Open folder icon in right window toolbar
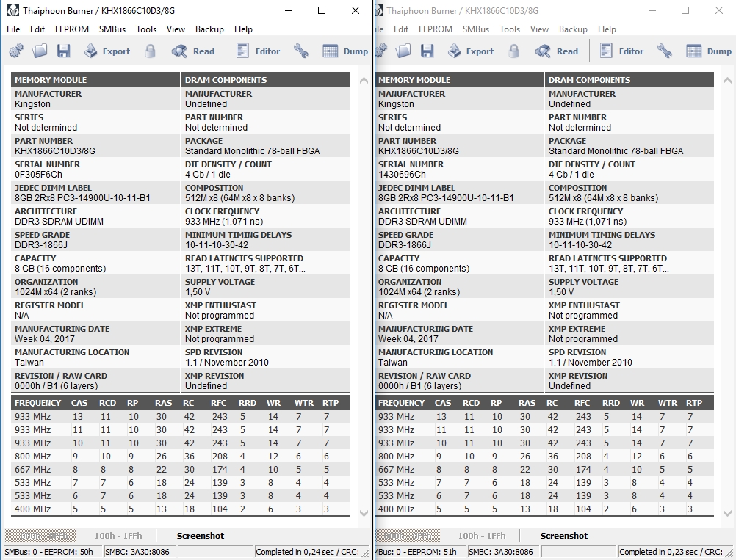The height and width of the screenshot is (560, 736). (x=404, y=51)
